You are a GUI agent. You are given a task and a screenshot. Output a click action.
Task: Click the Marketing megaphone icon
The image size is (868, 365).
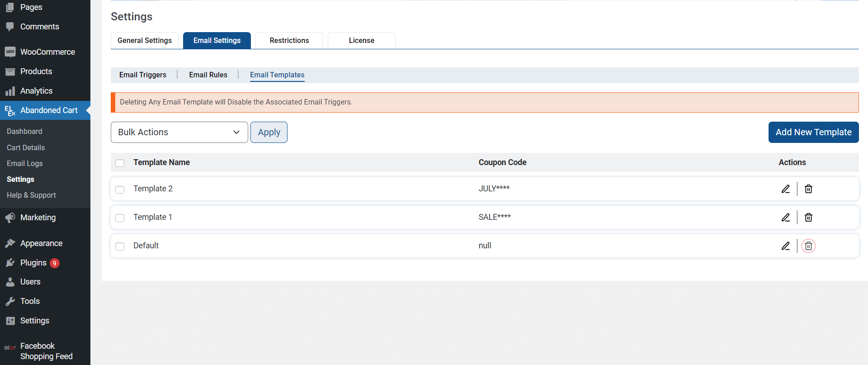[10, 218]
